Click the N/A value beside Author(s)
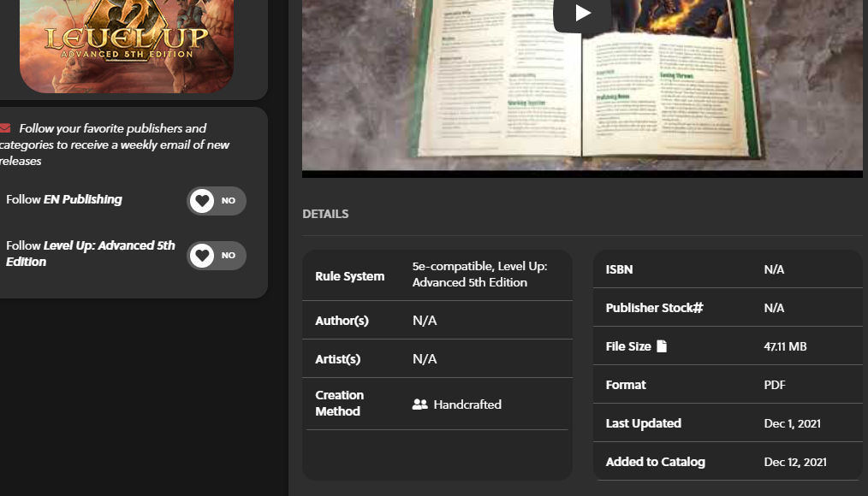 pyautogui.click(x=425, y=321)
